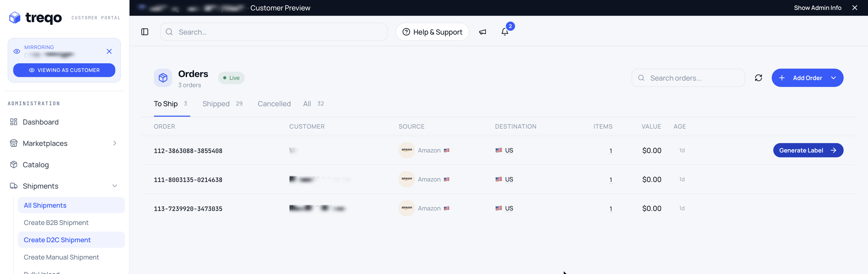The width and height of the screenshot is (868, 274).
Task: Click US flag in first order destination
Action: (499, 150)
